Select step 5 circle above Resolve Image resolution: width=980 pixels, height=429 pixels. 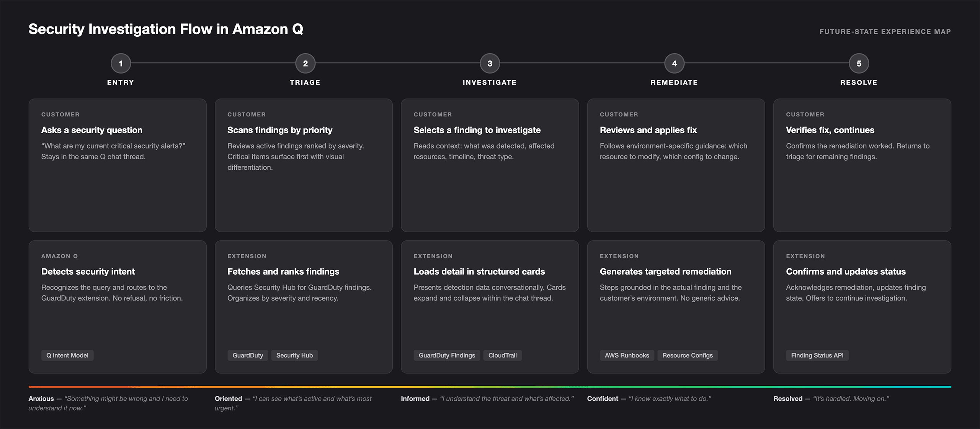click(859, 64)
